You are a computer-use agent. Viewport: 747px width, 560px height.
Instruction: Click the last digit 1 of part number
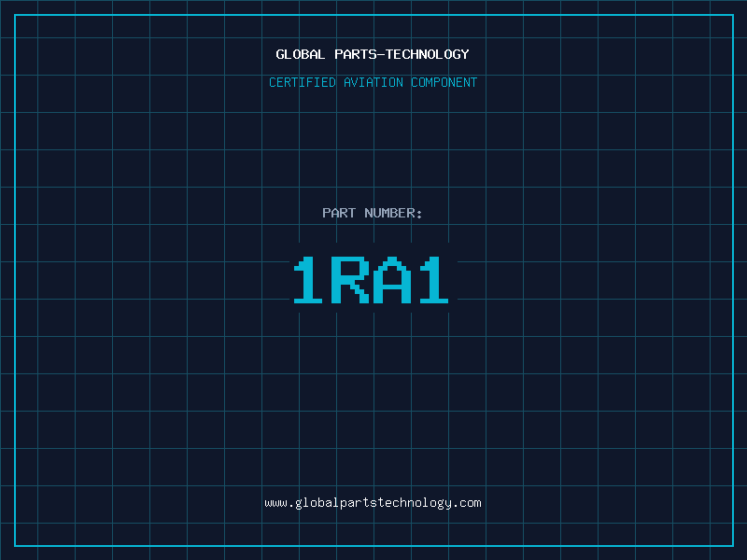point(434,280)
